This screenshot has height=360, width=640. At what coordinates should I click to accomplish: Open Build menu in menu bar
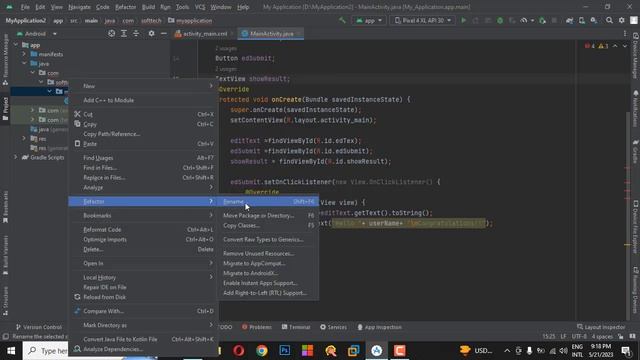pos(148,7)
